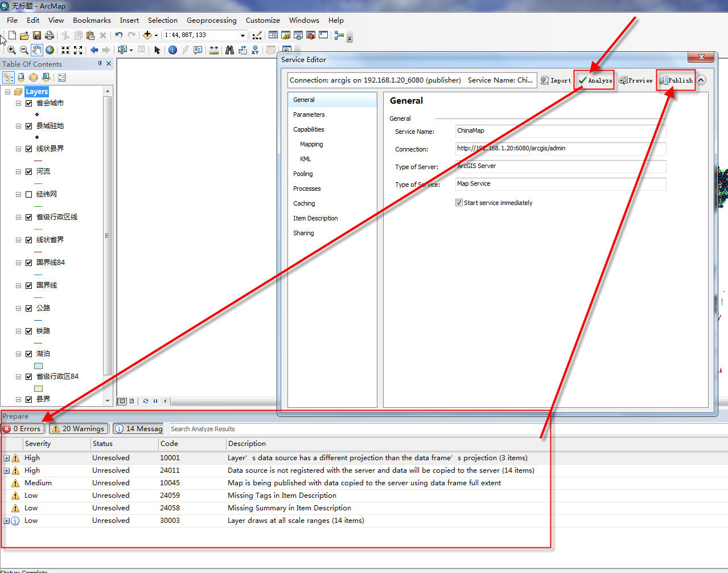Select the Measure ruler tool
728x573 pixels.
click(x=214, y=50)
